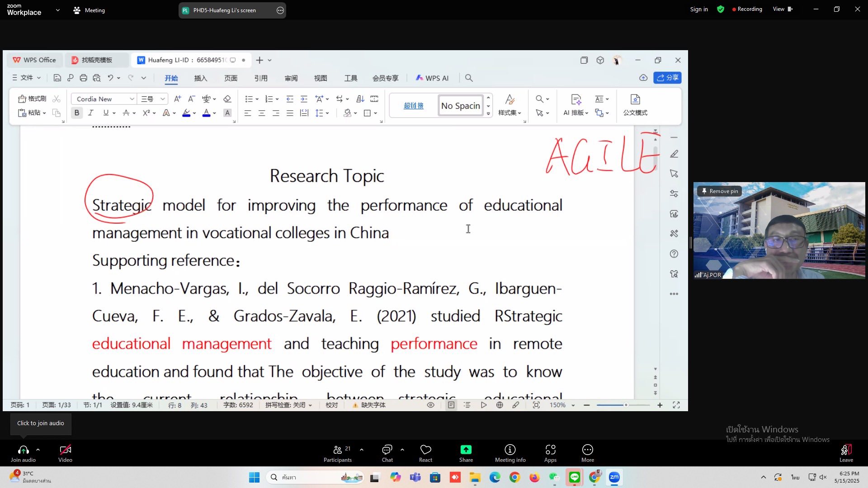Screen dimensions: 868x488
Task: Align text right
Action: tap(276, 113)
